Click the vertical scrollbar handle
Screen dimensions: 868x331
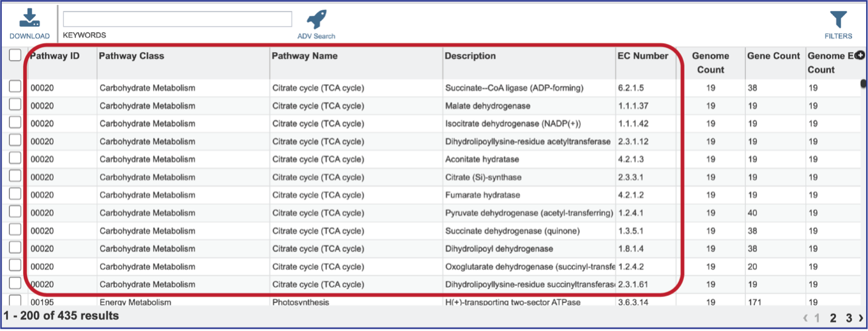[864, 84]
